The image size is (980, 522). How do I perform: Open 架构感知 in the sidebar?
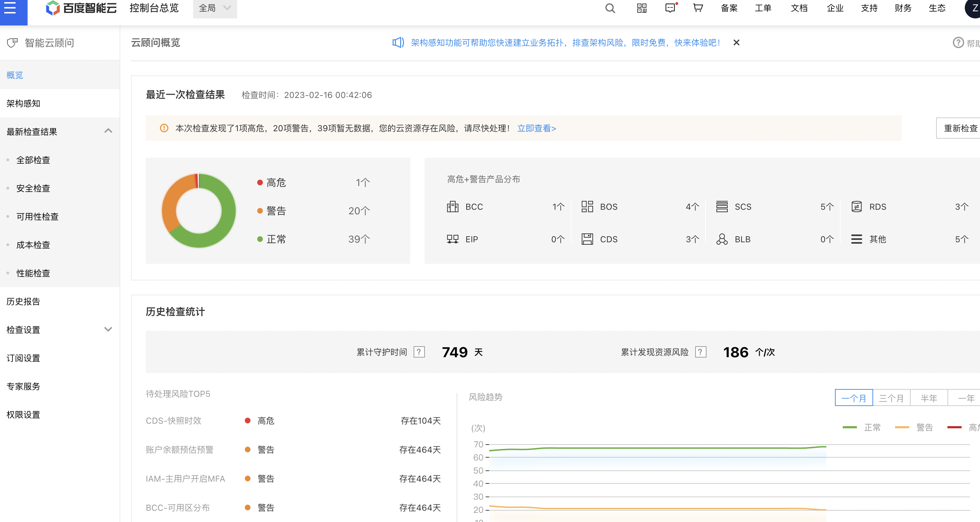[60, 103]
